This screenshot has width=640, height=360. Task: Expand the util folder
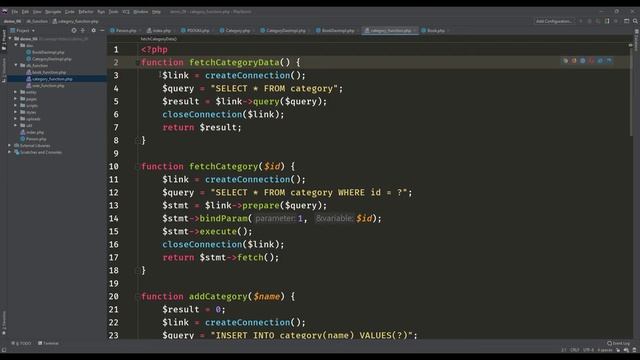pyautogui.click(x=16, y=125)
